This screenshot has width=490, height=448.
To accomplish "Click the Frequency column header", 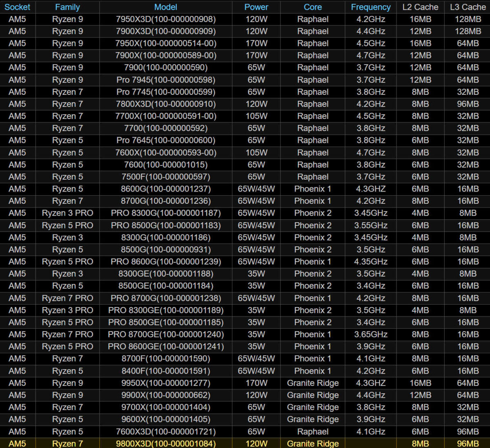I will 370,7.
